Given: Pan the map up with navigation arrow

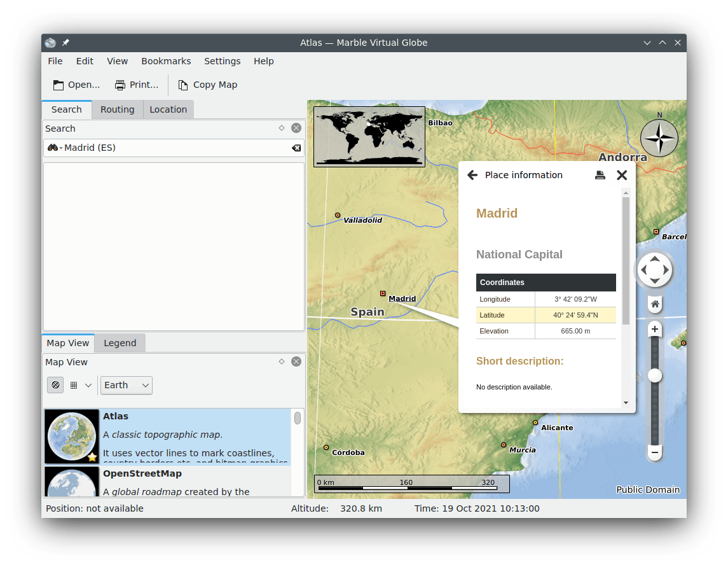Looking at the screenshot, I should (x=655, y=259).
